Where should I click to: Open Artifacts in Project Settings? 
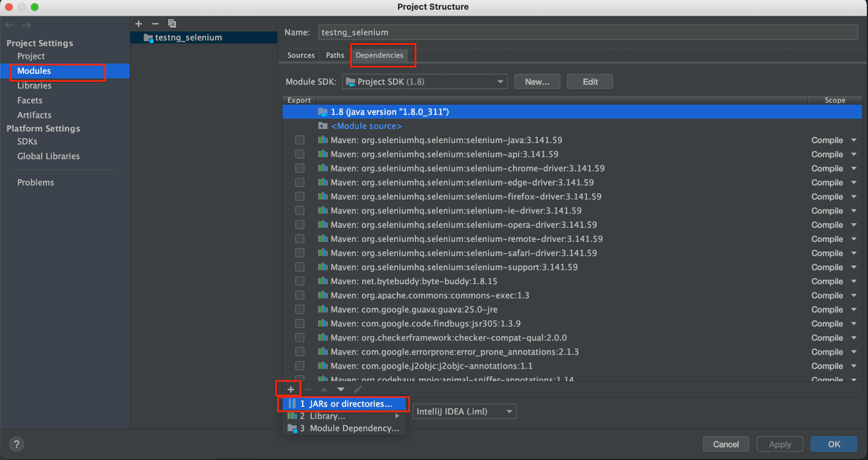tap(34, 115)
